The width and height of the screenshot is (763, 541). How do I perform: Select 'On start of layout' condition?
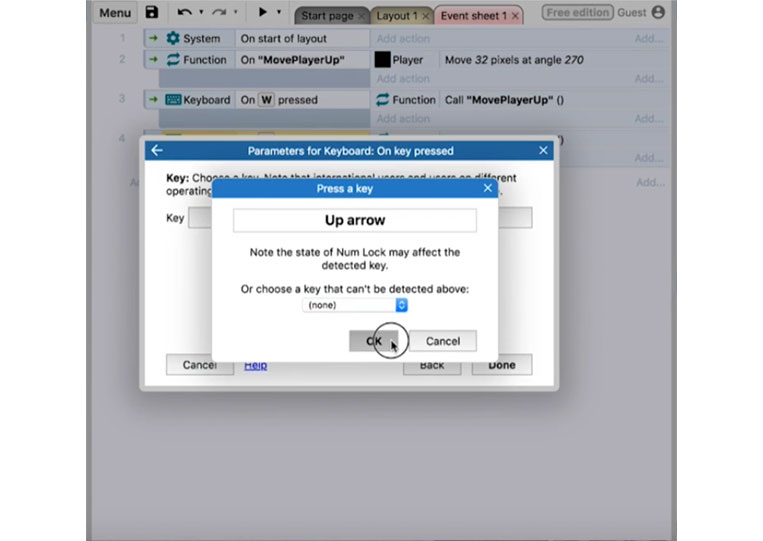283,38
